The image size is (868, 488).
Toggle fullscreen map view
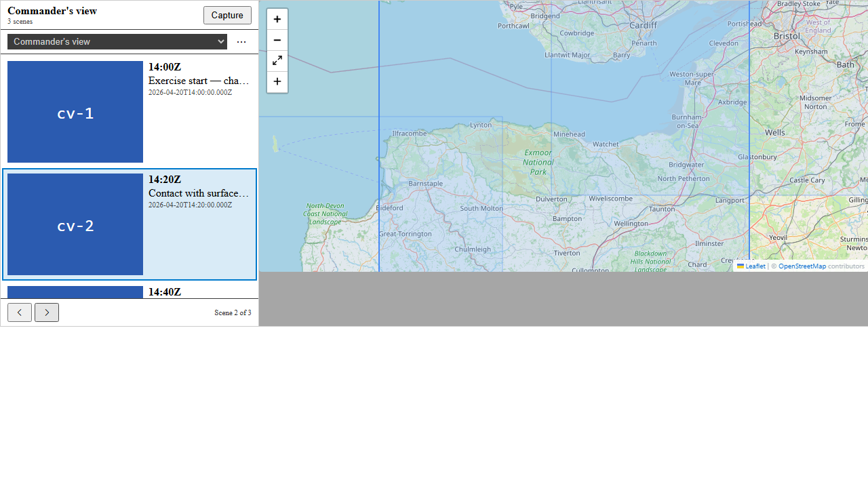277,61
